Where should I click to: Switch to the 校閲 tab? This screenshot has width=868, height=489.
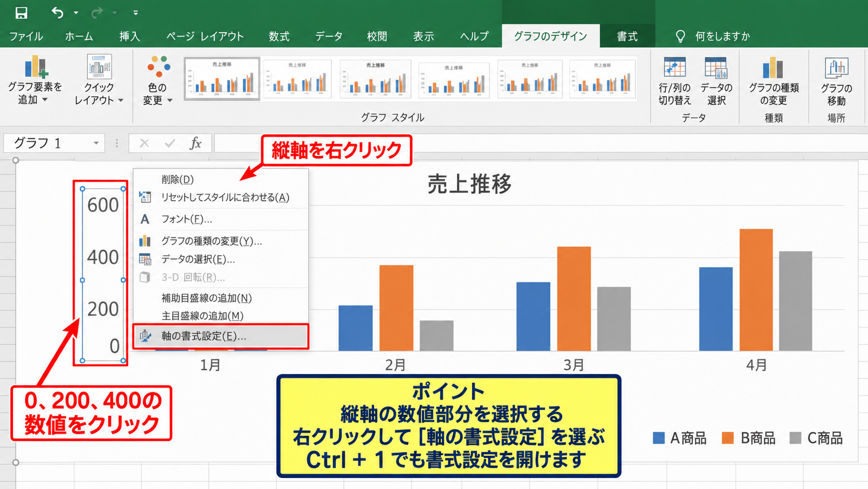[377, 36]
